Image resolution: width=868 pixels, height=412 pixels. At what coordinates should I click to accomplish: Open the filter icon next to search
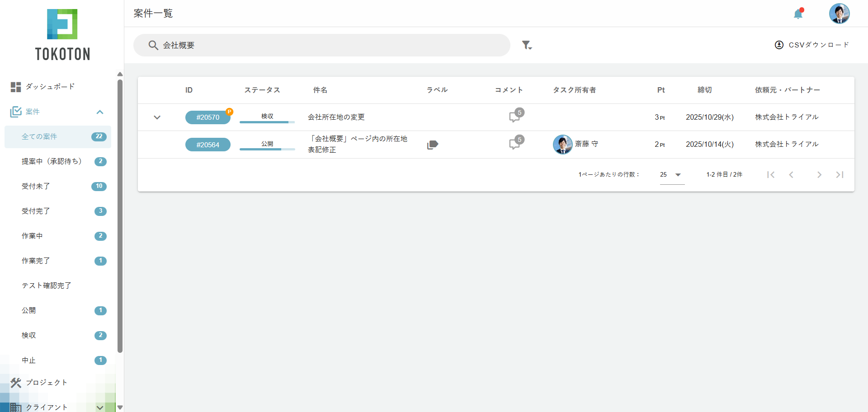[x=527, y=45]
